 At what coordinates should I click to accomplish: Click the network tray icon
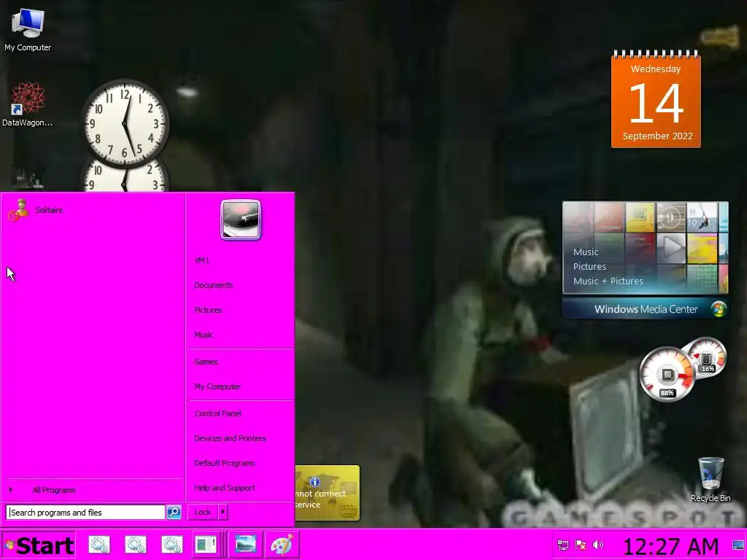[563, 545]
